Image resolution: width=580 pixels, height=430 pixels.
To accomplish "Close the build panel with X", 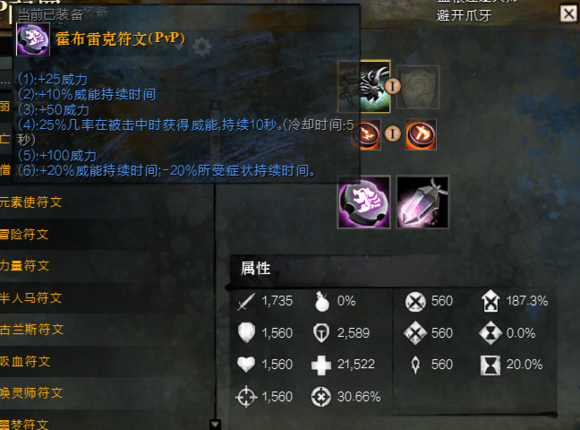I will [x=569, y=14].
